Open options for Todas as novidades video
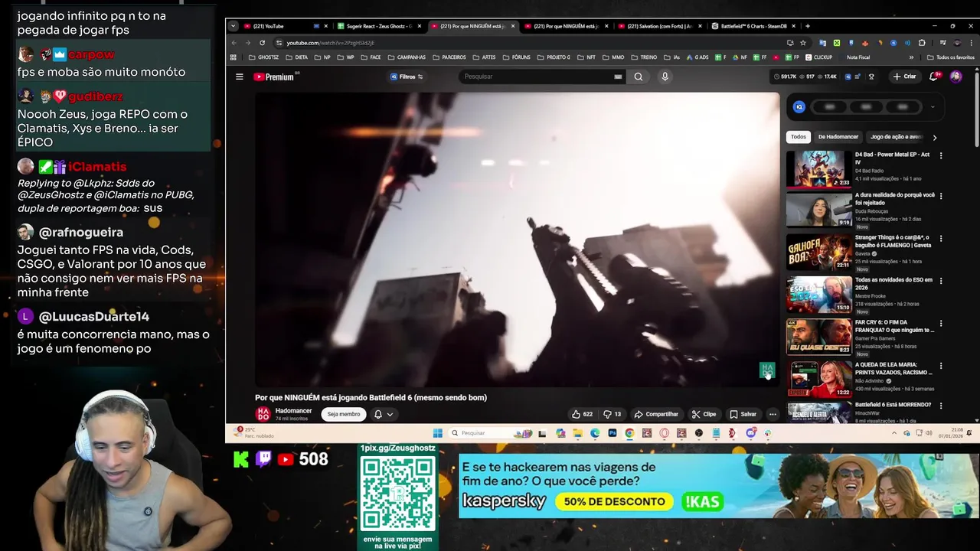The image size is (980, 551). pos(941,281)
